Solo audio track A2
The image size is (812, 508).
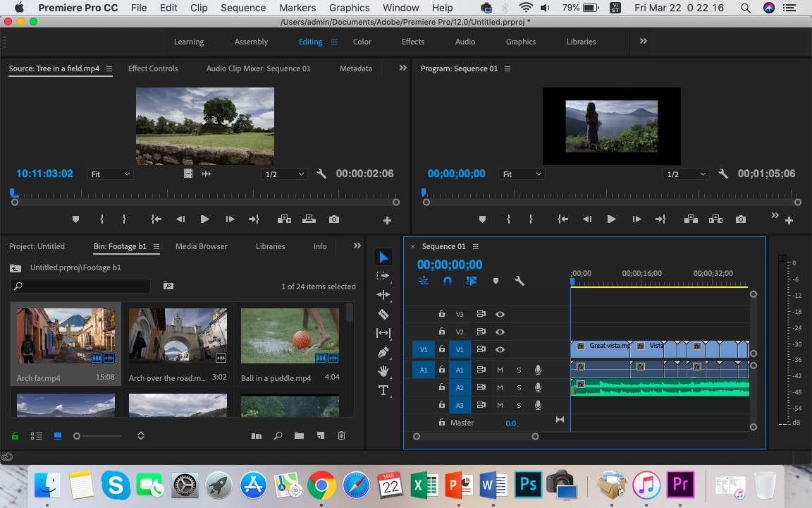519,388
